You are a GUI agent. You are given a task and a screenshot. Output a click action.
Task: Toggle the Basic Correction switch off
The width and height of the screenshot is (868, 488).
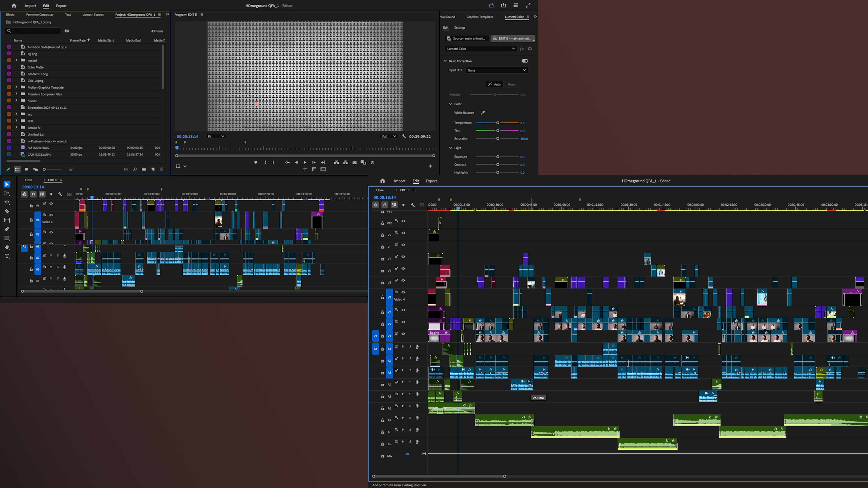pyautogui.click(x=525, y=61)
